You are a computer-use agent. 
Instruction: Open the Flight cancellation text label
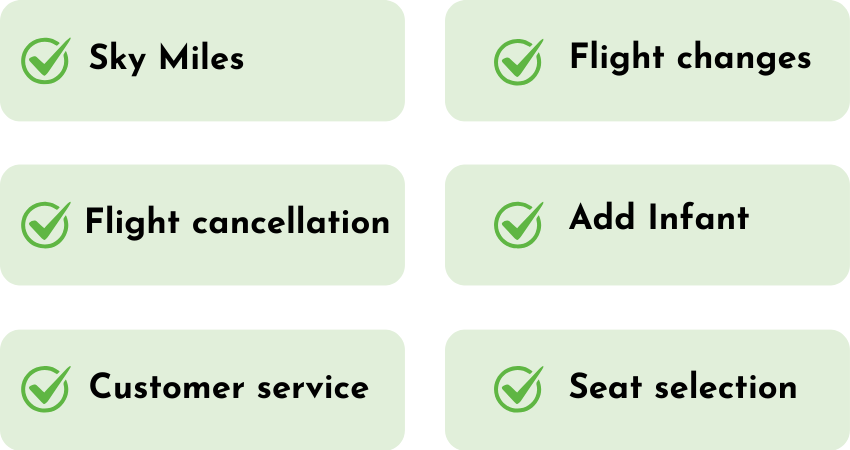click(237, 221)
